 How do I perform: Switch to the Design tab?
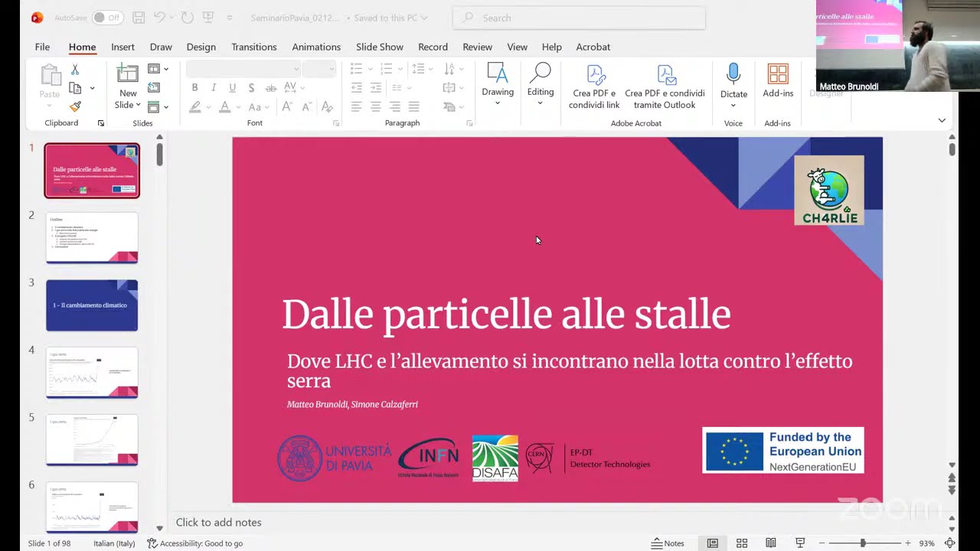click(201, 47)
